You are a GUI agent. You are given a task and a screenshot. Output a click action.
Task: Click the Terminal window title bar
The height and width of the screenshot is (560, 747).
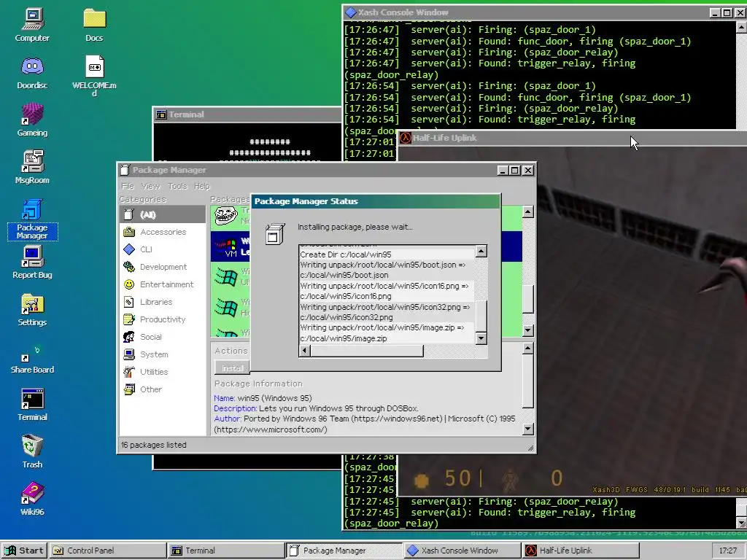[247, 114]
